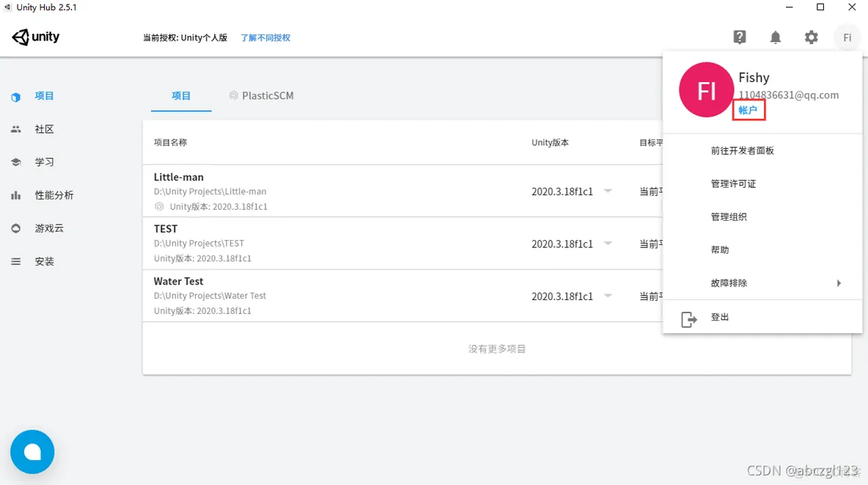Click path D:\Unity Projects\Water Test
Viewport: 868px width, 485px height.
click(x=210, y=296)
